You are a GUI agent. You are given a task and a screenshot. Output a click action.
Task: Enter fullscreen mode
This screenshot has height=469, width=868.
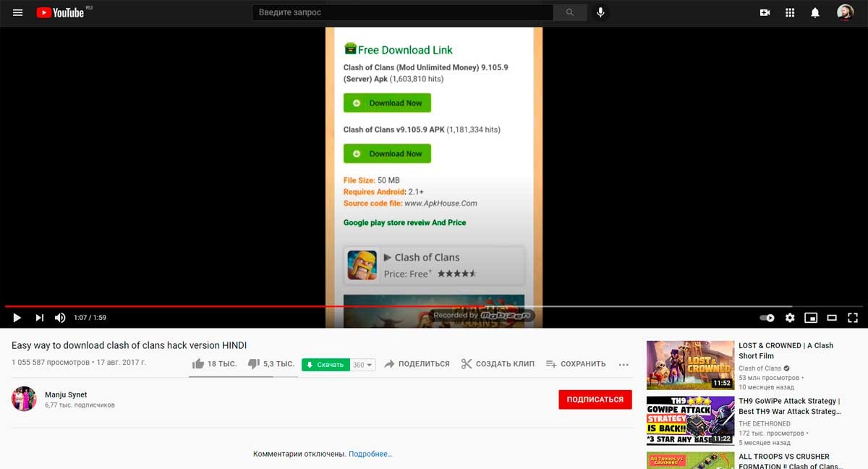pos(853,317)
